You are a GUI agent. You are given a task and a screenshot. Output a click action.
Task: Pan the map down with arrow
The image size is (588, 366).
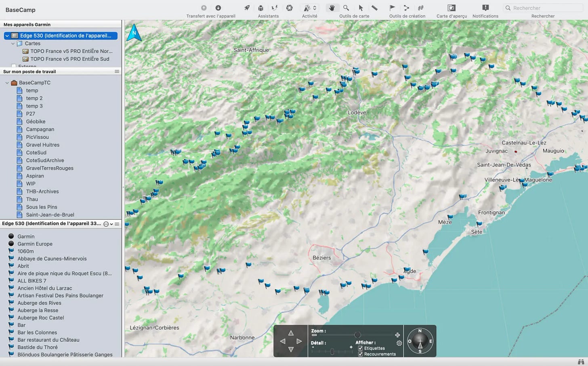(x=291, y=349)
